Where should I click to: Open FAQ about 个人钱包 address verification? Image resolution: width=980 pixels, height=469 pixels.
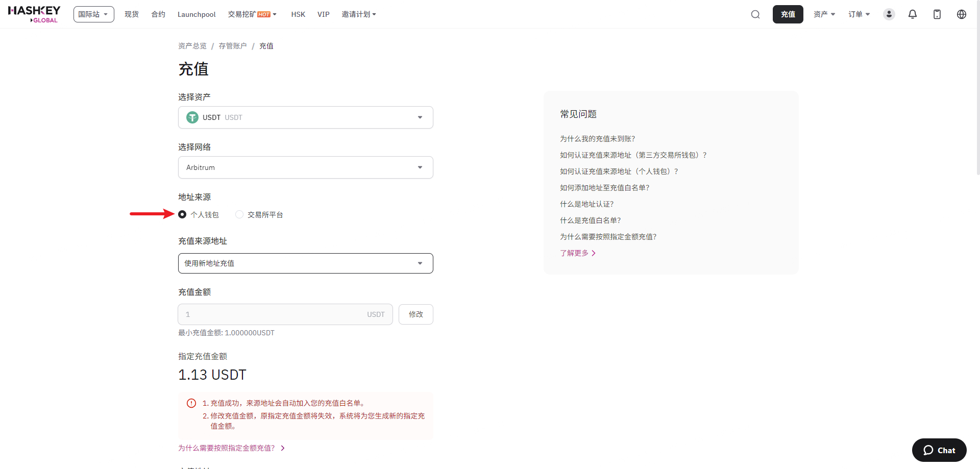pyautogui.click(x=619, y=171)
